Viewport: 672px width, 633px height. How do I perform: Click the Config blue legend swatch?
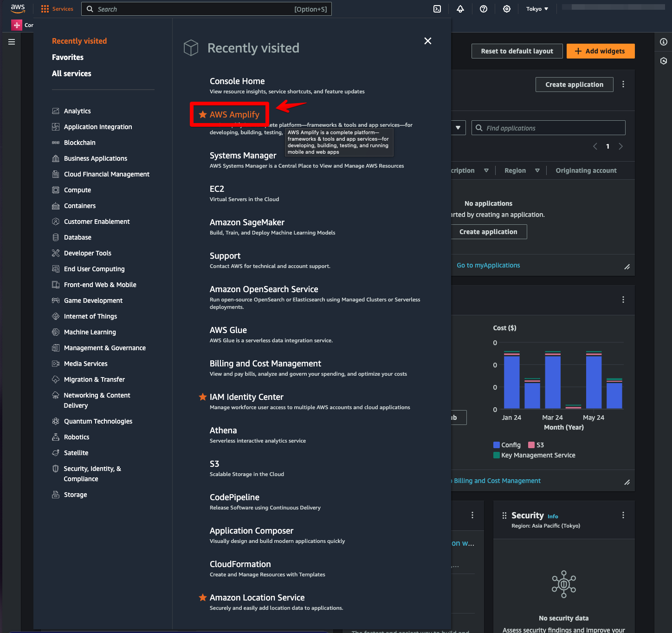[496, 445]
